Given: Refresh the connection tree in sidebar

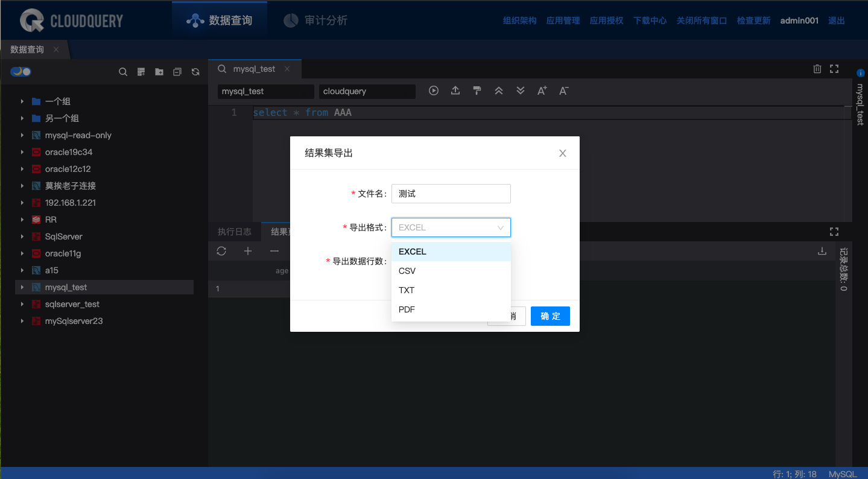Looking at the screenshot, I should (x=195, y=72).
